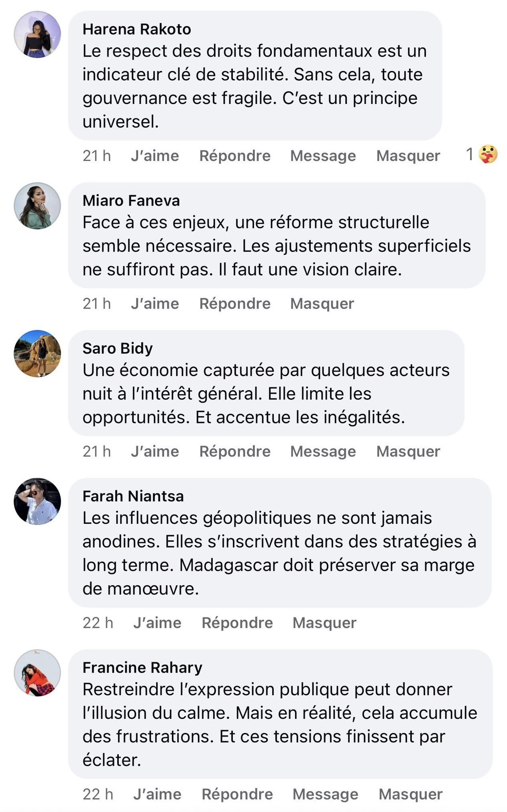This screenshot has width=507, height=812.
Task: Click the Saro Bidy name link
Action: [x=117, y=348]
